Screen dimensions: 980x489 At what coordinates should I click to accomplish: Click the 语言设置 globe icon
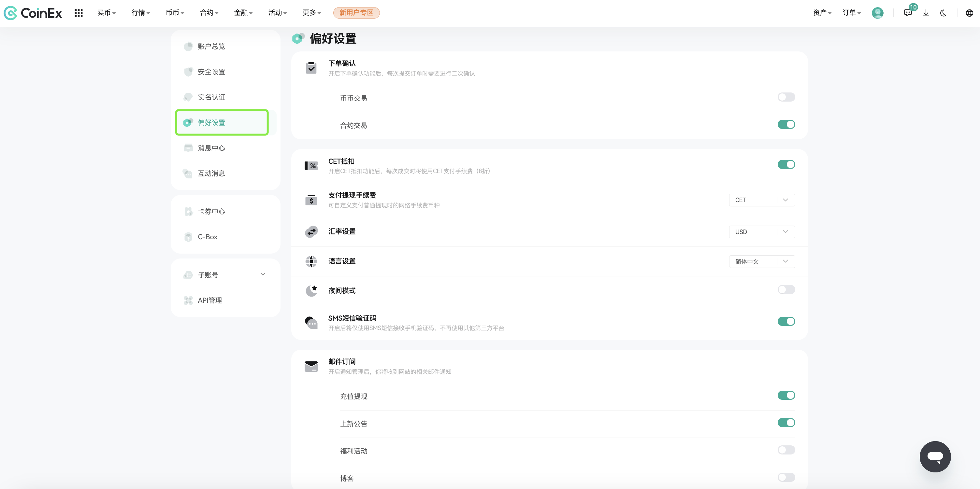pos(311,261)
